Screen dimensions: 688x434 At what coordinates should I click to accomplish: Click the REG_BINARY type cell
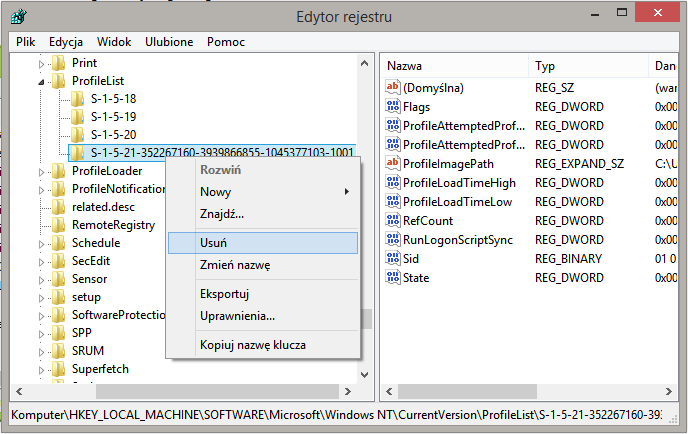tap(568, 258)
